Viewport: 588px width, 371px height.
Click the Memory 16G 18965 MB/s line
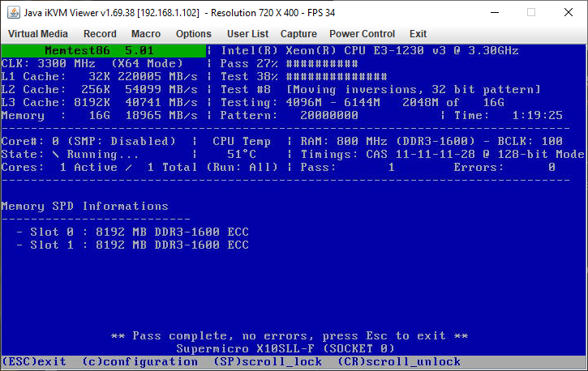[x=100, y=115]
